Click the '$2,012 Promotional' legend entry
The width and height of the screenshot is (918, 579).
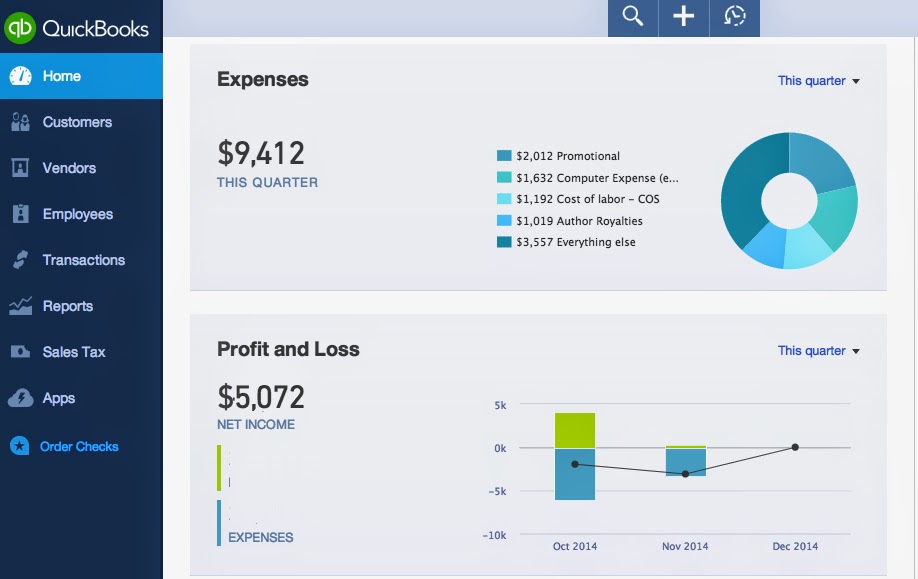[x=565, y=156]
